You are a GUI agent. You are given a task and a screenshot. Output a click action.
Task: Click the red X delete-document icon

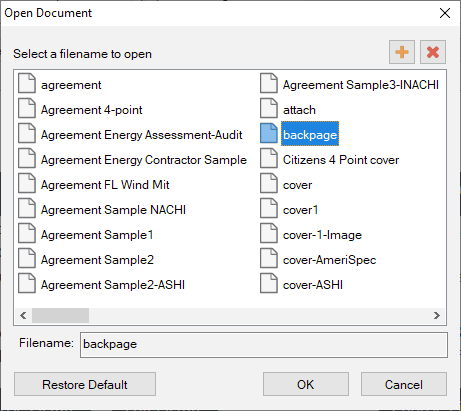433,52
